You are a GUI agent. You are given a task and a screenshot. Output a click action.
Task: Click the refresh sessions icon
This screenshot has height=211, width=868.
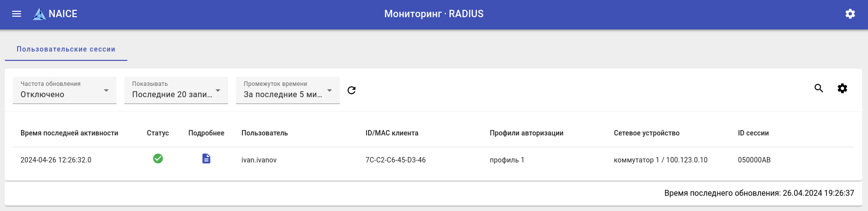point(352,90)
